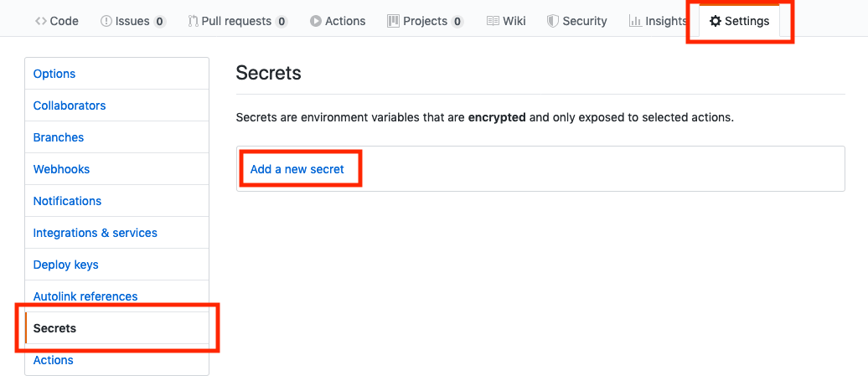Open the Insights tab

658,21
